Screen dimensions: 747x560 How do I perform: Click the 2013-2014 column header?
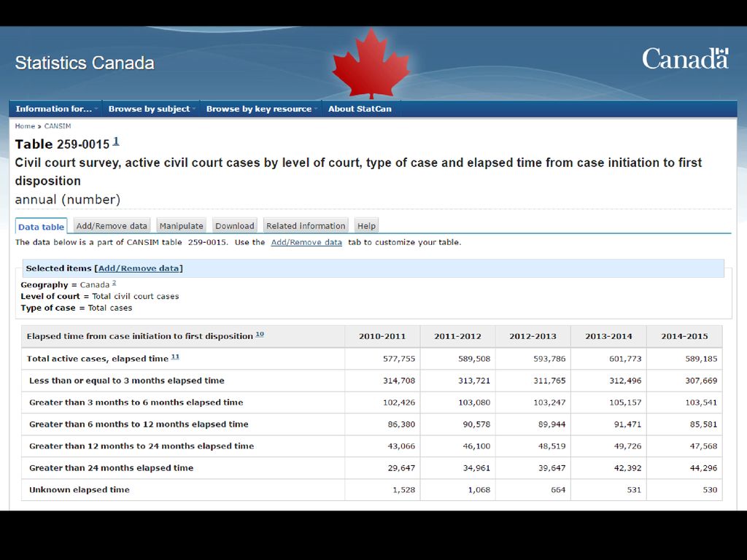coord(608,336)
